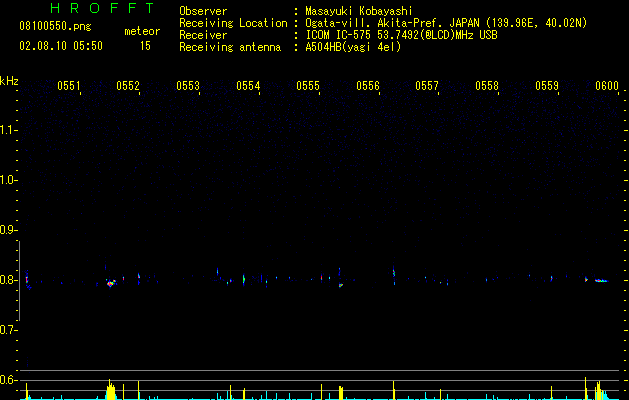Click the Observer field label

tap(203, 11)
